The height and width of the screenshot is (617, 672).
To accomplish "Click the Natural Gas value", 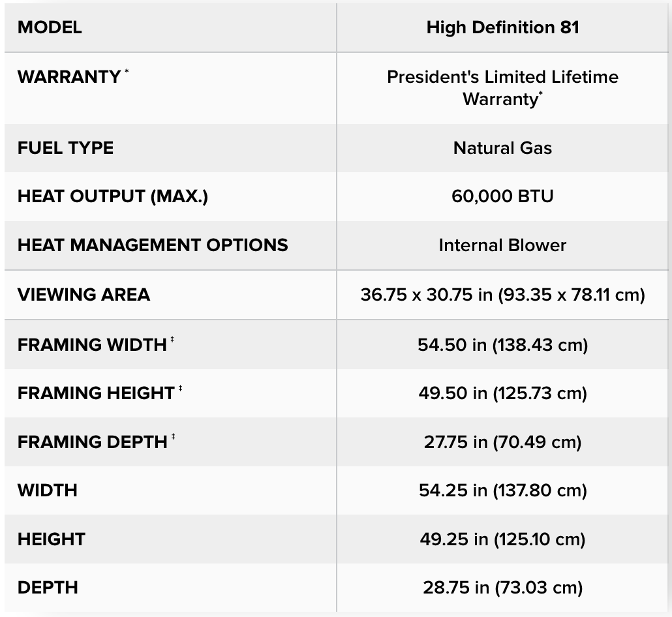I will (502, 147).
